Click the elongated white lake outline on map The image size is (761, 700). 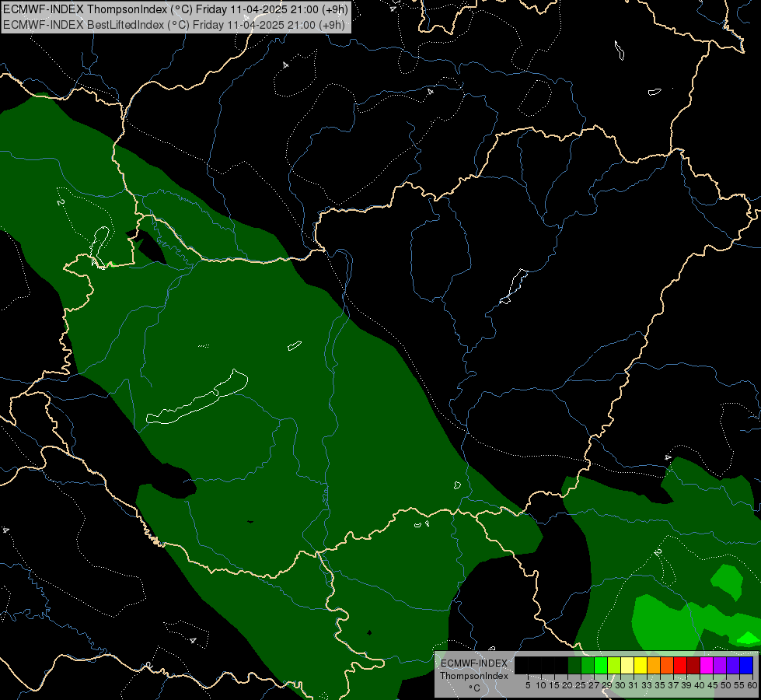click(x=197, y=397)
